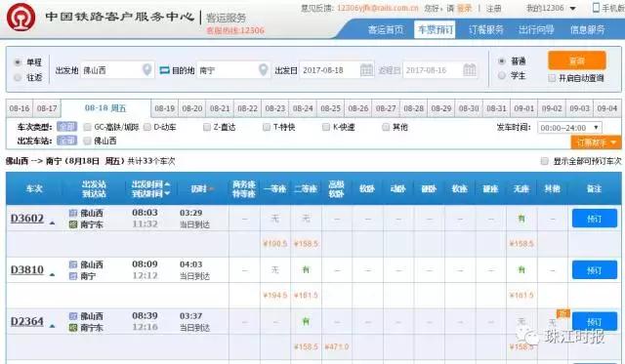Click 预订 button for train D3602
The width and height of the screenshot is (625, 364).
pyautogui.click(x=595, y=219)
